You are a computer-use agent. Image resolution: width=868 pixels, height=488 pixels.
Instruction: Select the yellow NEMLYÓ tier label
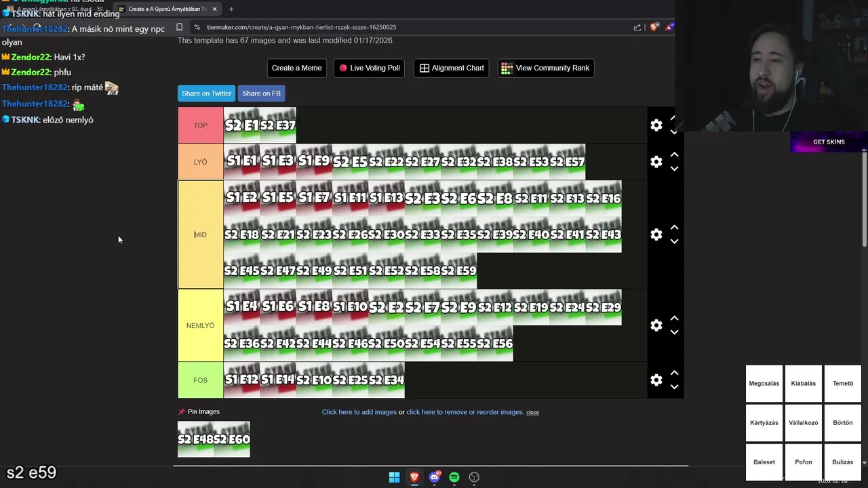point(201,325)
